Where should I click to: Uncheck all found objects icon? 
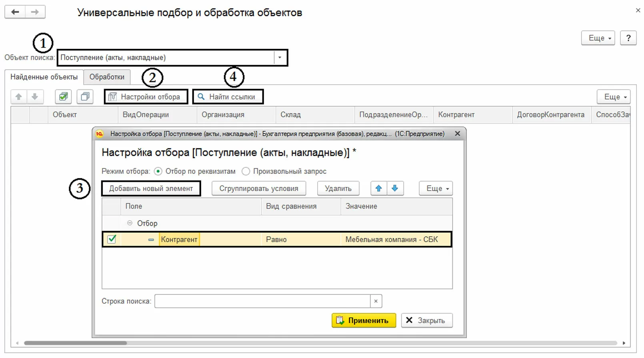pos(85,97)
